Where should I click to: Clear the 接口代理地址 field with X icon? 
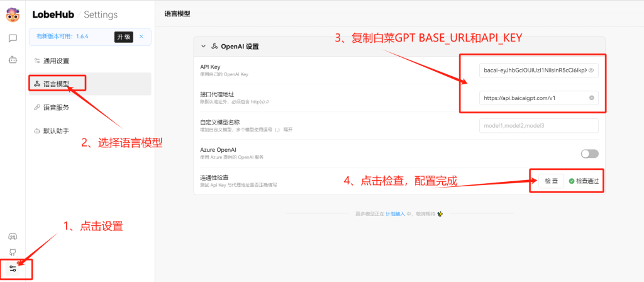pos(591,98)
